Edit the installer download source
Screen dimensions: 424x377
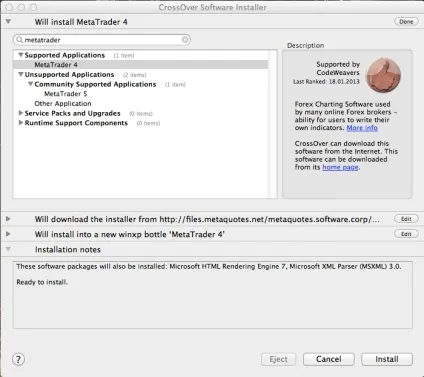(406, 219)
